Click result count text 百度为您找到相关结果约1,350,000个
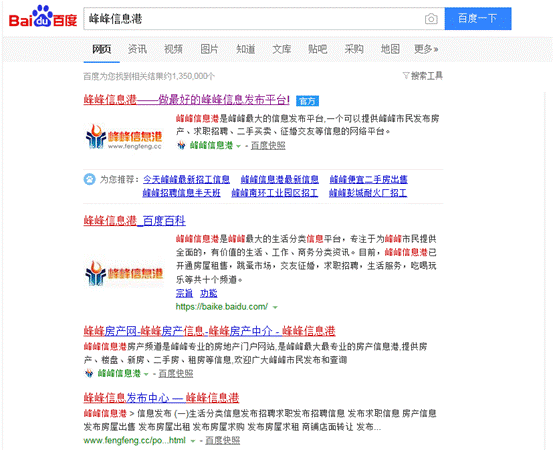Image resolution: width=553 pixels, height=450 pixels. coord(149,76)
